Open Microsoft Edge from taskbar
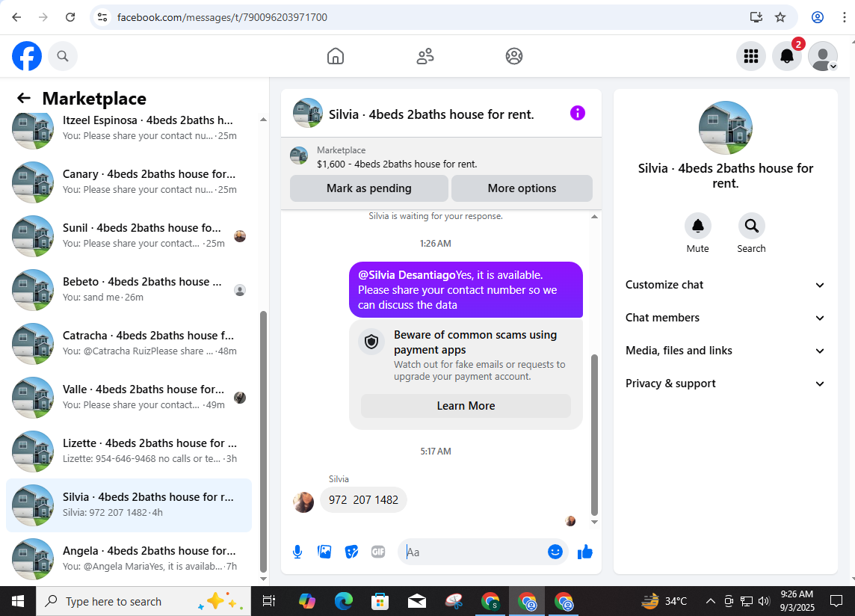Screen dimensions: 855x616 tap(344, 601)
